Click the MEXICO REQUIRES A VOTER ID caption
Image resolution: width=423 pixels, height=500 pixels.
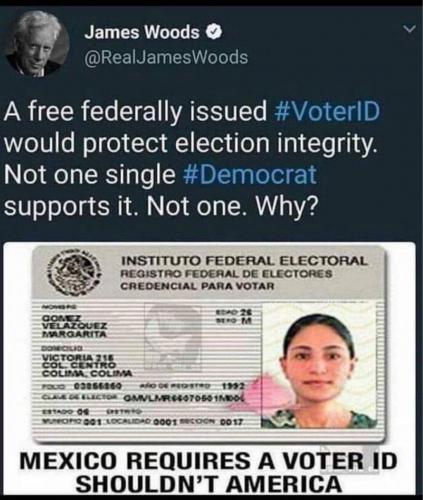pos(209,461)
